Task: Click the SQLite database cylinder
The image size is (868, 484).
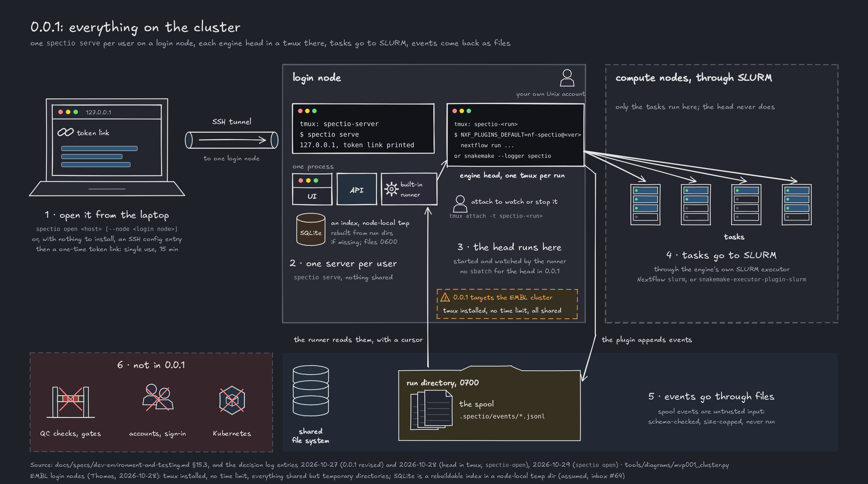Action: tap(311, 230)
